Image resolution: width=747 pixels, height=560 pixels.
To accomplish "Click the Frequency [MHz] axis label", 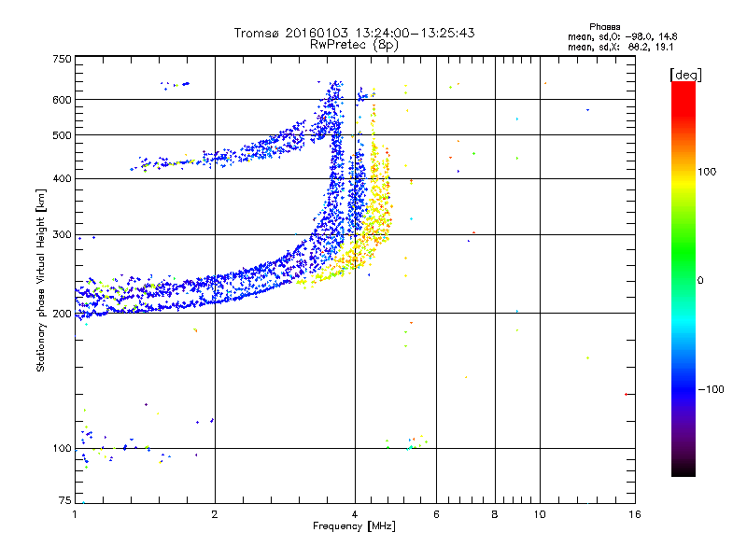I will click(354, 526).
